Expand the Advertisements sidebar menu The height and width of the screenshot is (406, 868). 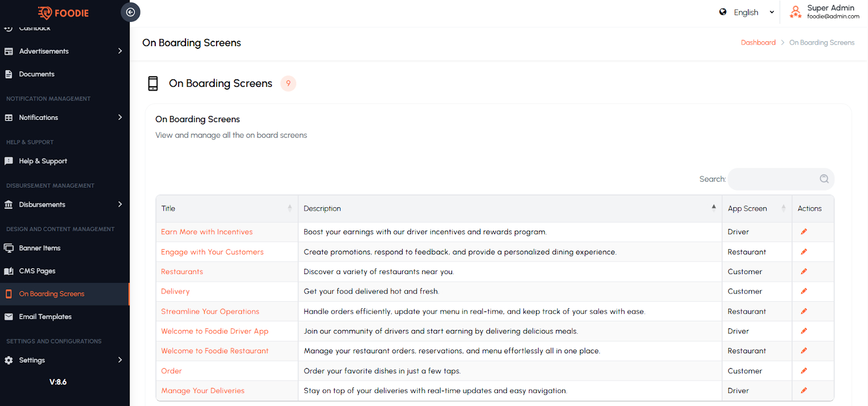(x=64, y=51)
